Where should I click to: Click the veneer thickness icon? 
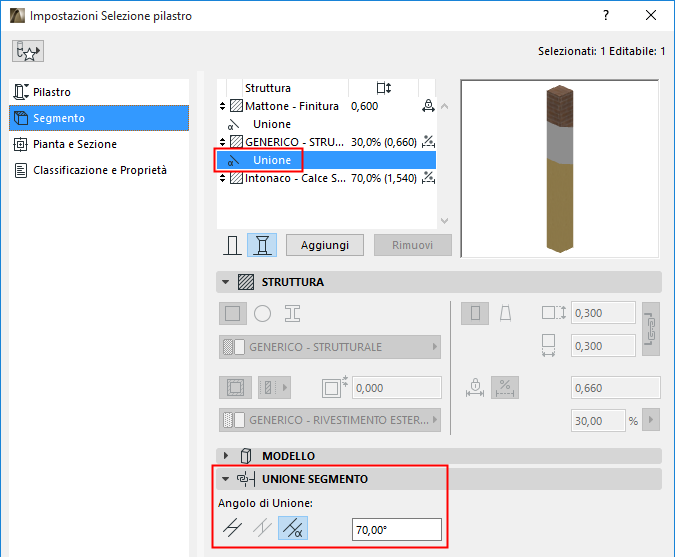tap(334, 387)
